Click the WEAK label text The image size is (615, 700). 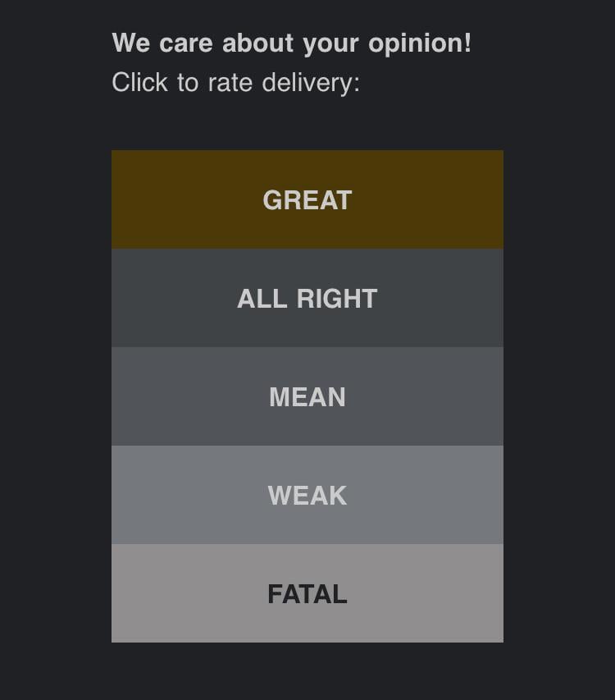(x=307, y=496)
